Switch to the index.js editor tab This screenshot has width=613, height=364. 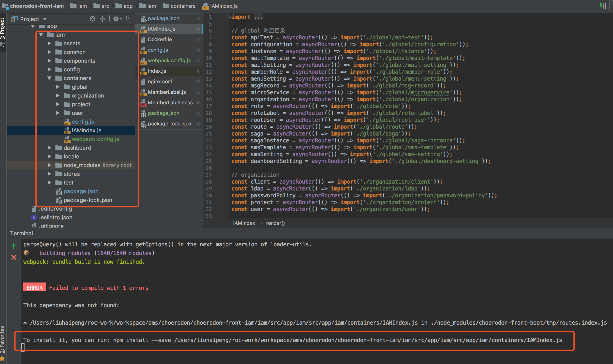pos(157,71)
